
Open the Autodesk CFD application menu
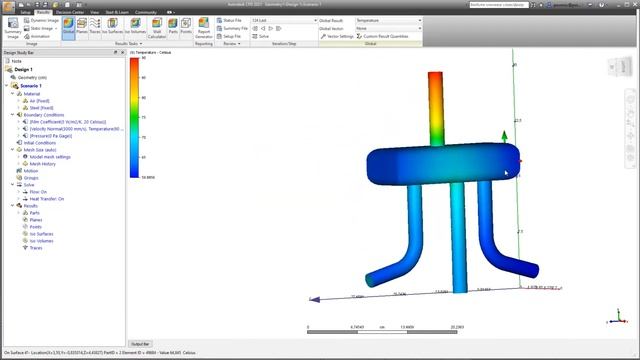(x=8, y=6)
